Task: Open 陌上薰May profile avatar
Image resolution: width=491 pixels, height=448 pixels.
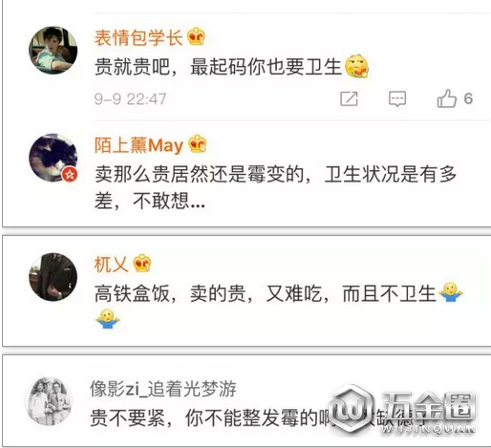Action: click(53, 158)
